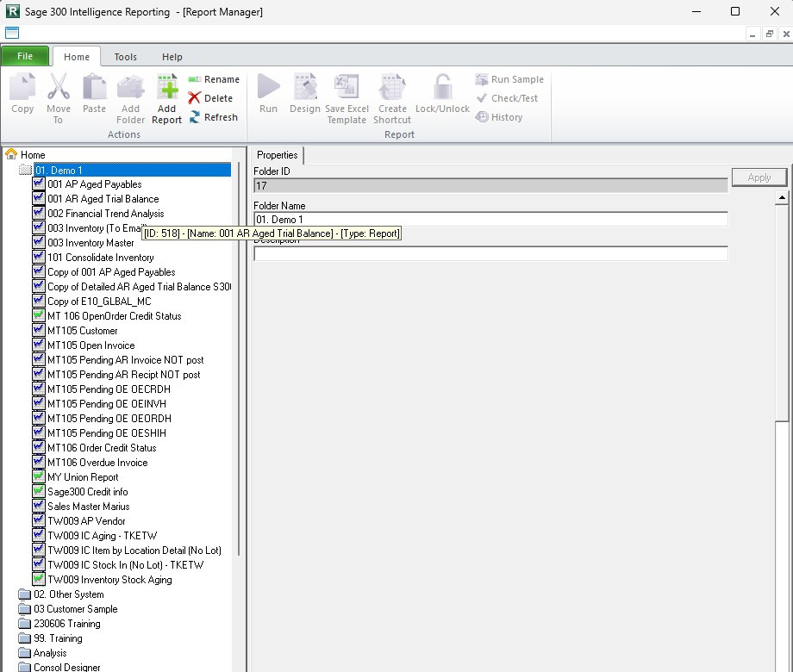This screenshot has width=793, height=672.
Task: Restore the inner Report Manager window
Action: point(769,34)
